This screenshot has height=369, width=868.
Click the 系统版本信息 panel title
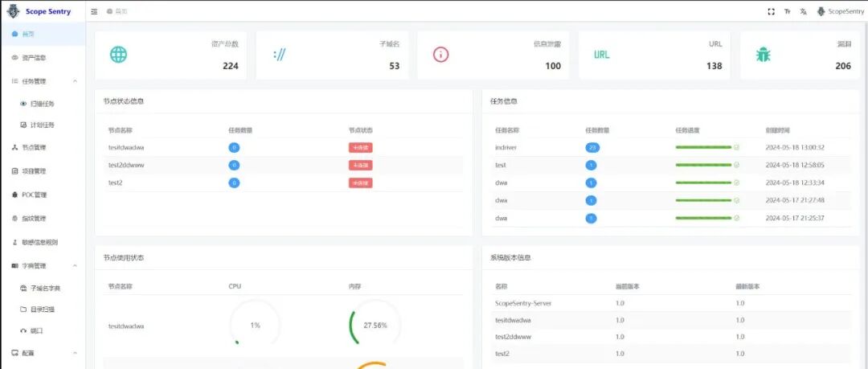click(x=511, y=258)
